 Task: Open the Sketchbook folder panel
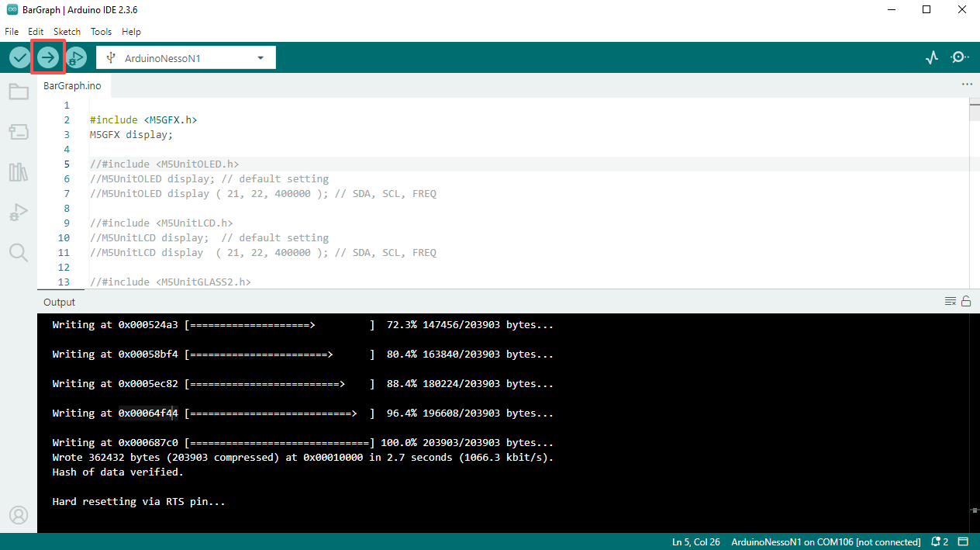pyautogui.click(x=19, y=92)
